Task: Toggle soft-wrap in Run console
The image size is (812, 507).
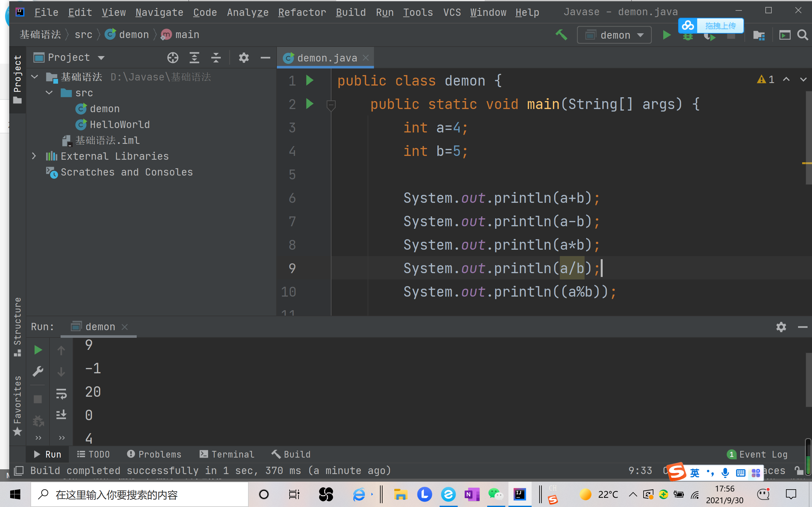Action: click(x=61, y=394)
